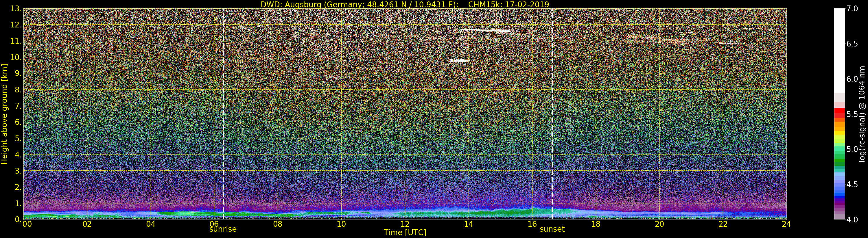This screenshot has height=238, width=868.
Task: Click the '11.' height axis tick label
Action: click(x=16, y=41)
